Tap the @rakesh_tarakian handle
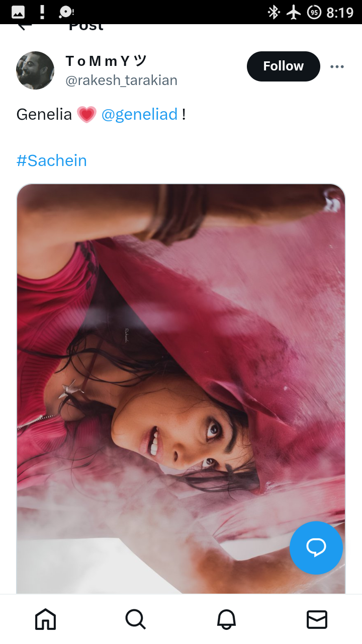 [x=121, y=80]
